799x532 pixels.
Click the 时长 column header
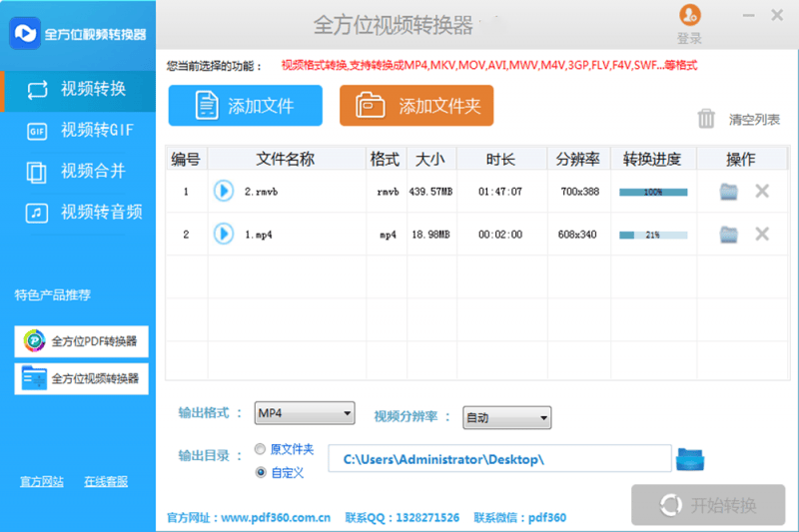pyautogui.click(x=500, y=160)
